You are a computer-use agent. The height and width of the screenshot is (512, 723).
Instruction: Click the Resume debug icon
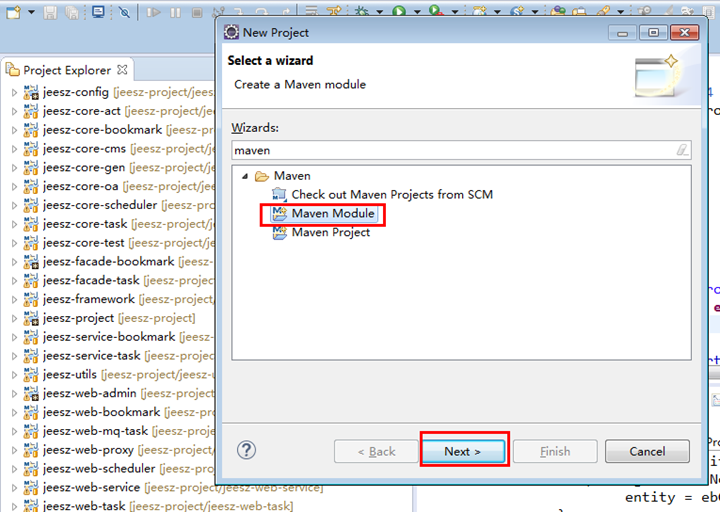click(153, 12)
